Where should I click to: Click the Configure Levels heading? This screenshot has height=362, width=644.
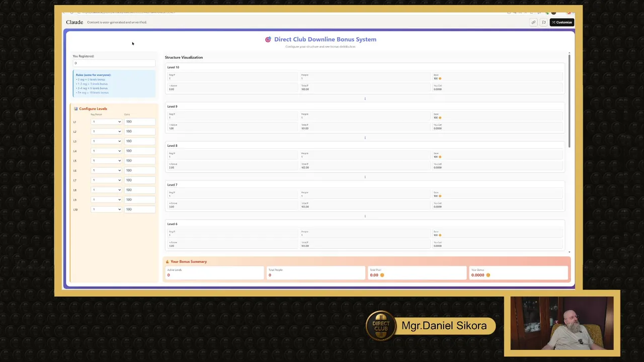[x=93, y=109]
